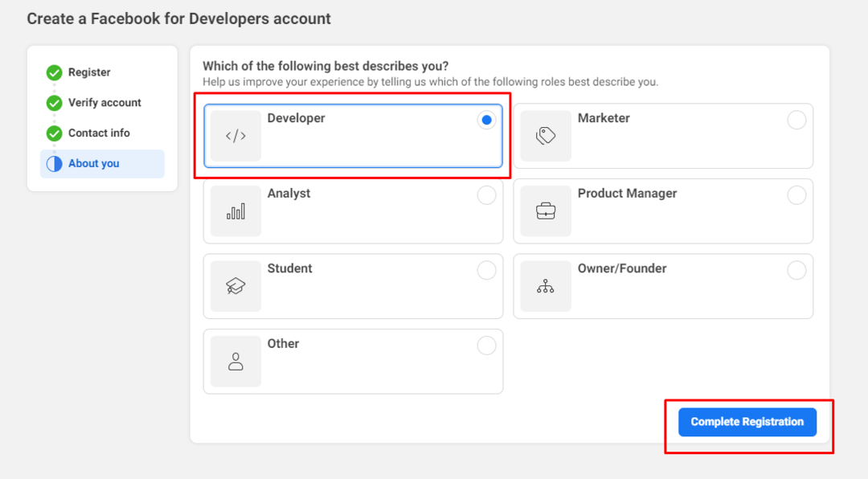Click the Complete Registration button
The width and height of the screenshot is (868, 479).
pyautogui.click(x=746, y=421)
